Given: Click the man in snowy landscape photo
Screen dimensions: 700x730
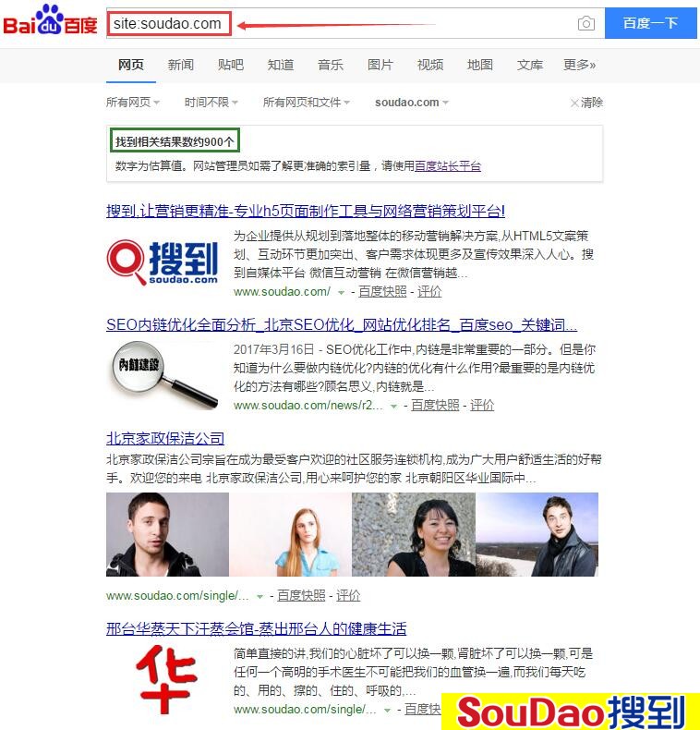Looking at the screenshot, I should (x=537, y=534).
